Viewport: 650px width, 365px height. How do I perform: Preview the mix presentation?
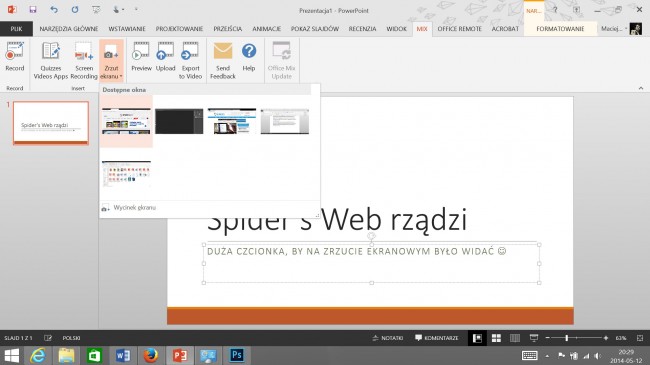141,57
